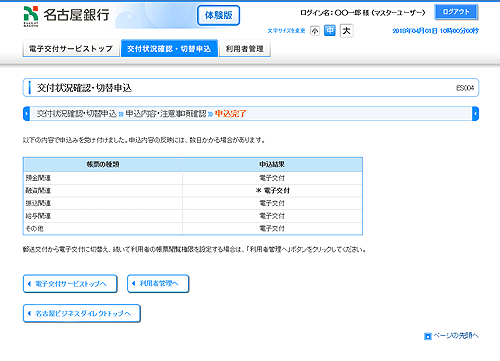Click the ログアウト logout button
Screen dimensions: 500x361
(x=456, y=12)
